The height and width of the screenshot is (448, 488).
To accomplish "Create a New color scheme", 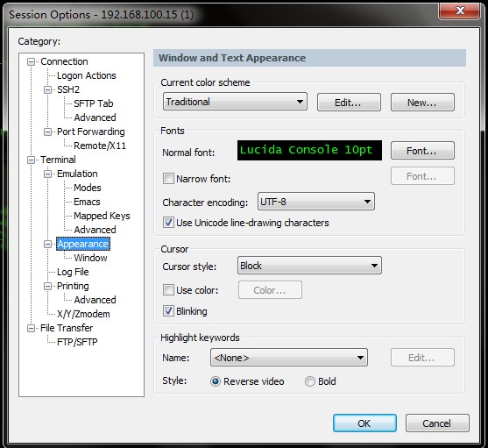I will pos(422,102).
